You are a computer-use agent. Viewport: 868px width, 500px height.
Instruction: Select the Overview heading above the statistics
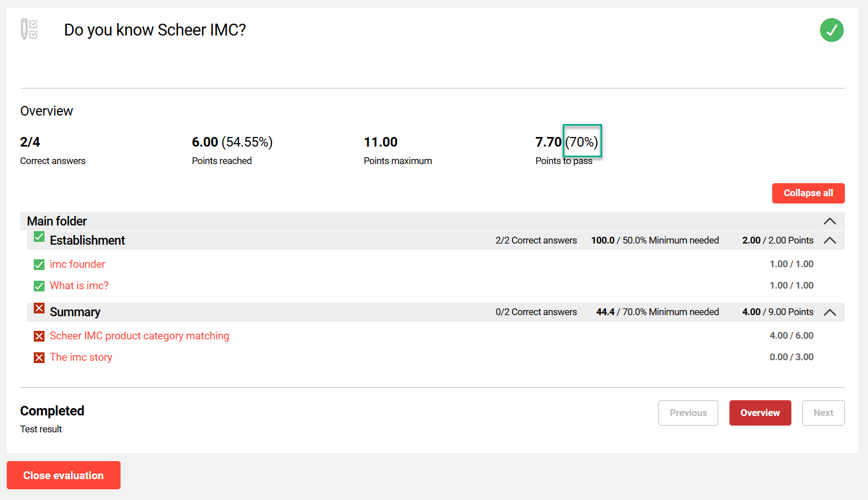click(x=47, y=111)
